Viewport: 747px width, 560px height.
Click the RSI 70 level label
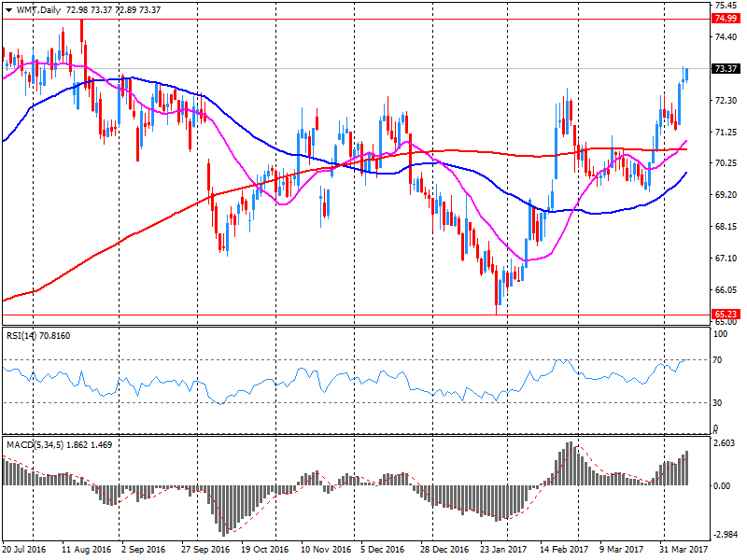coord(717,360)
